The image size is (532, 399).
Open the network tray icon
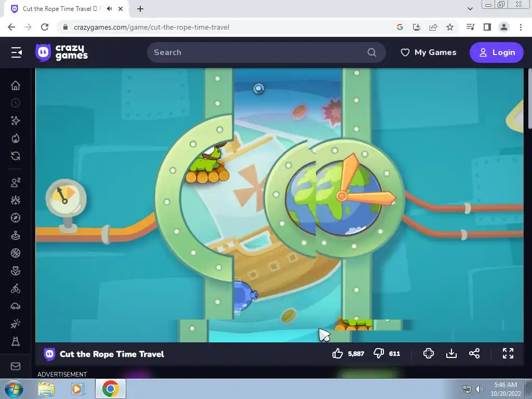click(467, 389)
